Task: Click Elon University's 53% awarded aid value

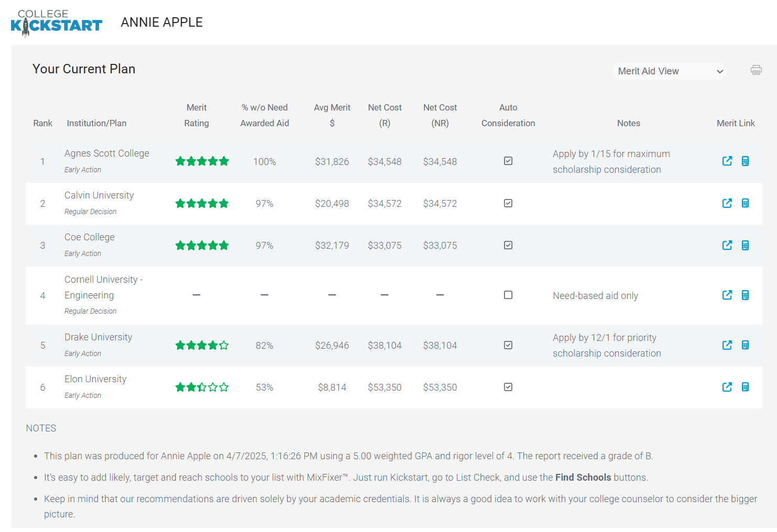Action: click(265, 387)
